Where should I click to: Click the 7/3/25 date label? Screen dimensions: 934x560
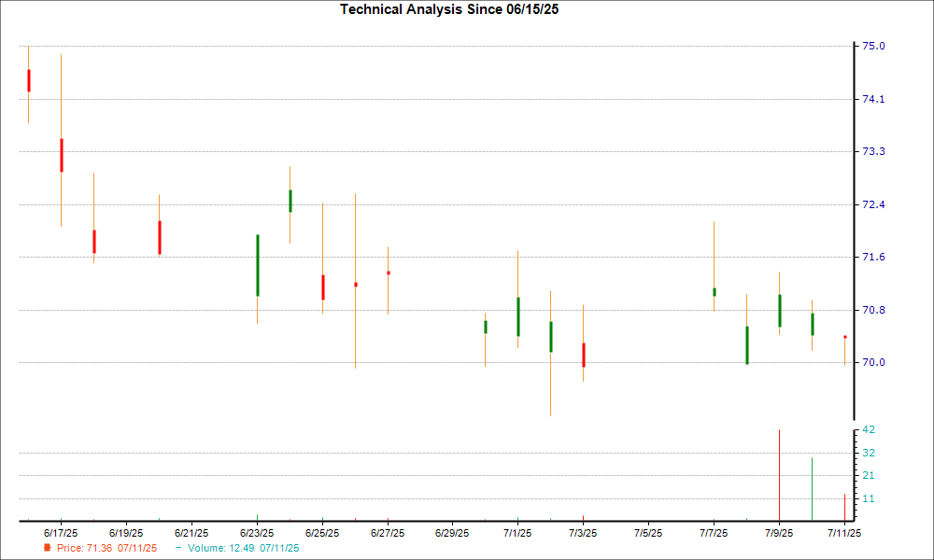click(x=583, y=533)
